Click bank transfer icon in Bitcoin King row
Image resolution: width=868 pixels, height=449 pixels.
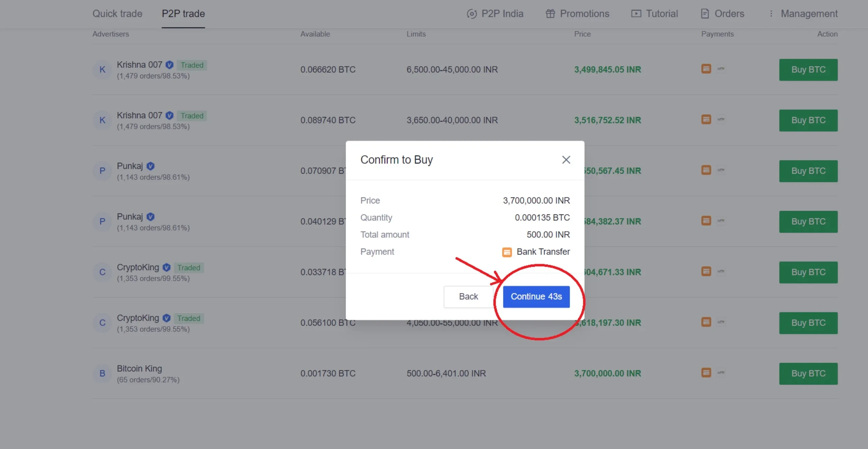coord(706,373)
